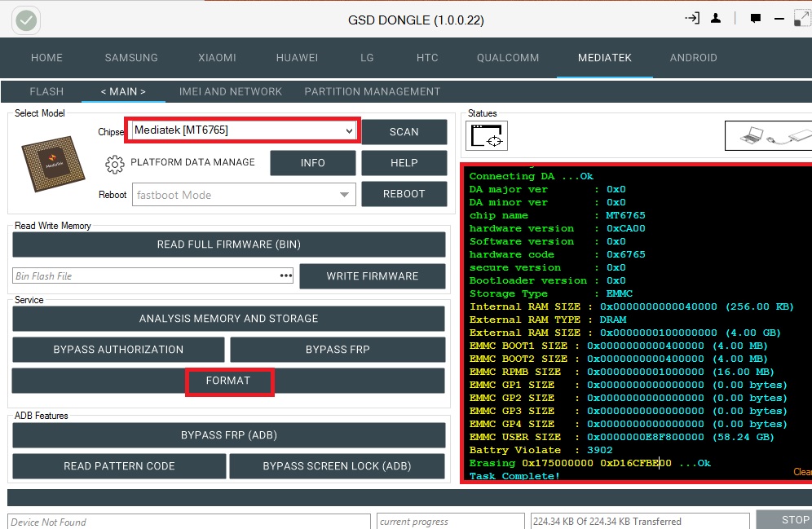Screen dimensions: 812x529
Task: Click the KB Transferred status field
Action: tap(640, 521)
